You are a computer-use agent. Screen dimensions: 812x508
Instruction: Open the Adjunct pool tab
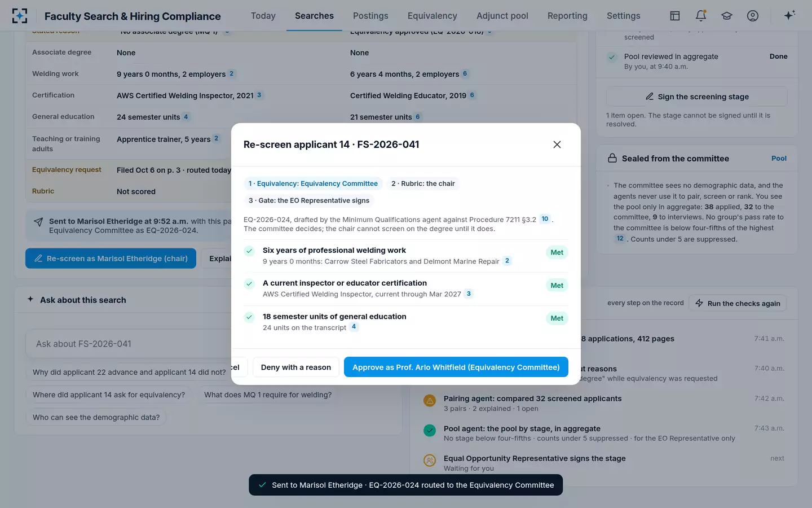tap(502, 16)
